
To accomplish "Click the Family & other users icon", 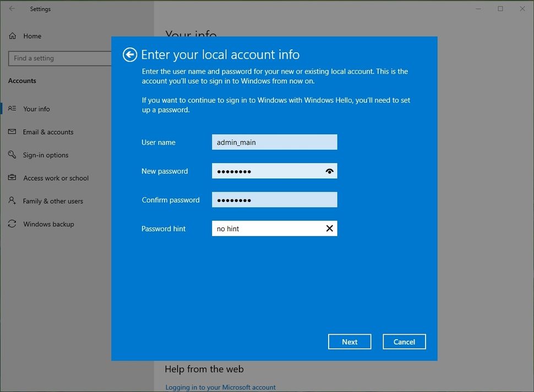I will coord(12,201).
